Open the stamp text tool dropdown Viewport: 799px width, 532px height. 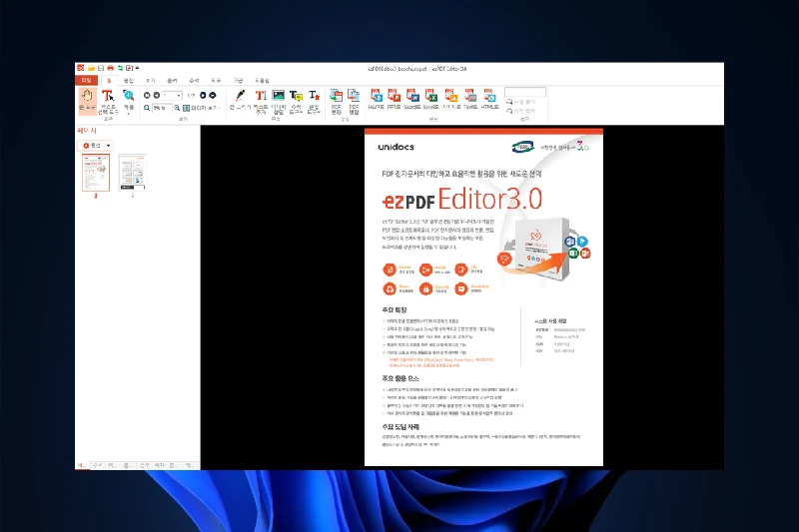point(314,101)
